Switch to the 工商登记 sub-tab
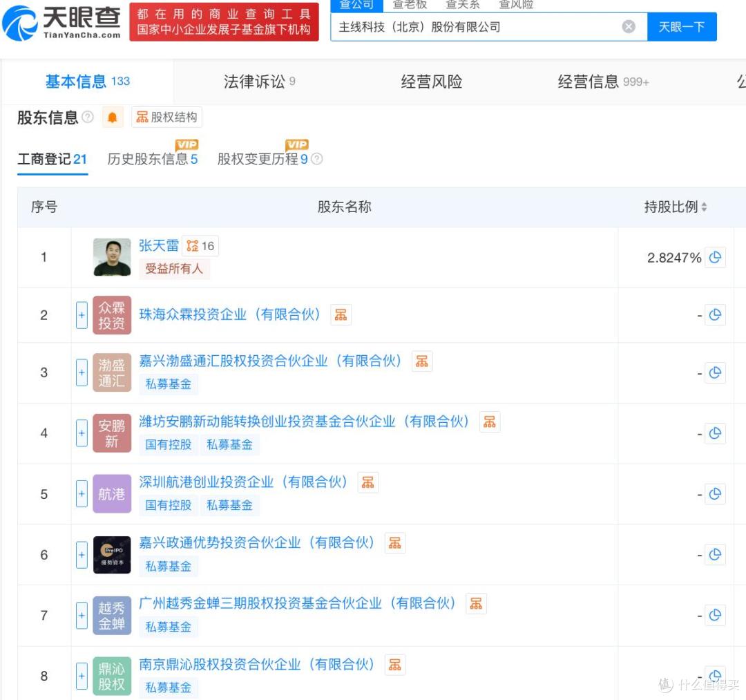The image size is (746, 700). [52, 159]
